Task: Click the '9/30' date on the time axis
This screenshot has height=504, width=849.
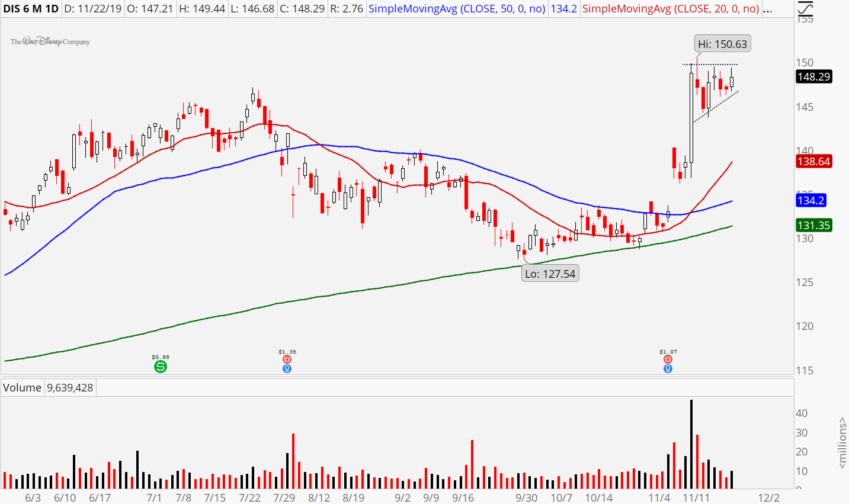Action: point(526,497)
